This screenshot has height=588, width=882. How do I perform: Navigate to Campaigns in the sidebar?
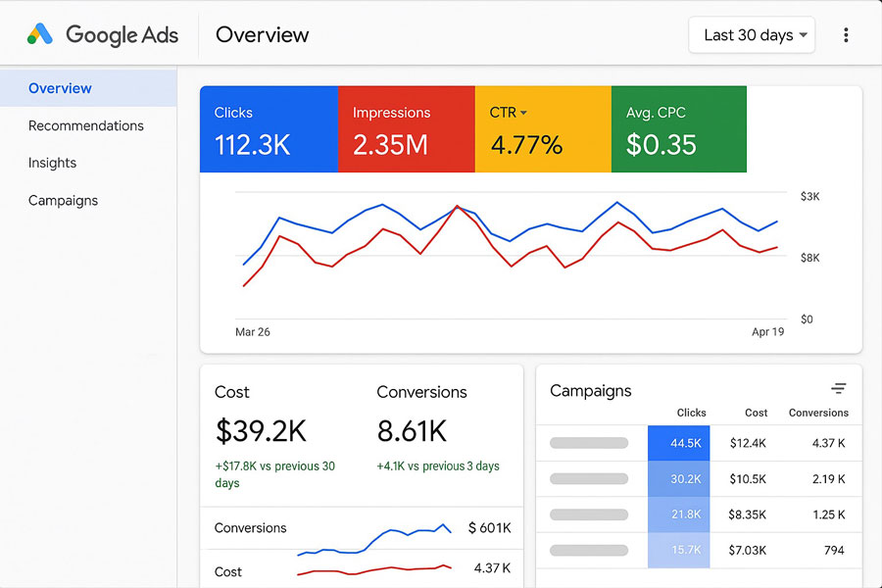(x=63, y=200)
